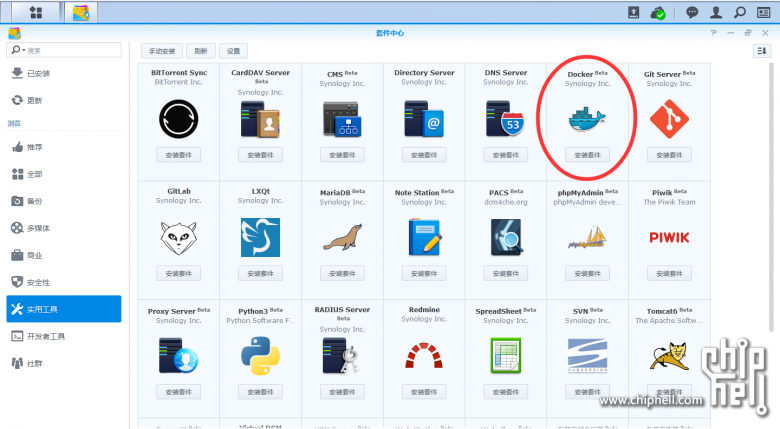Install the Python3 package
780x429 pixels.
point(260,392)
